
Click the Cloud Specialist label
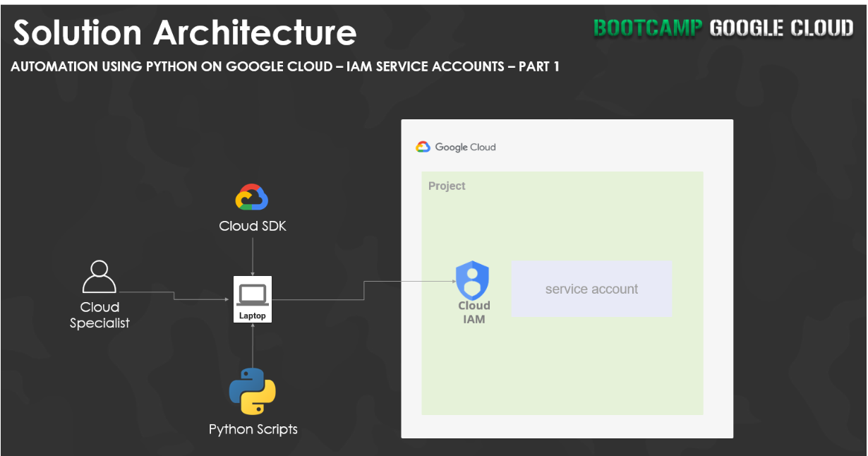click(x=100, y=316)
